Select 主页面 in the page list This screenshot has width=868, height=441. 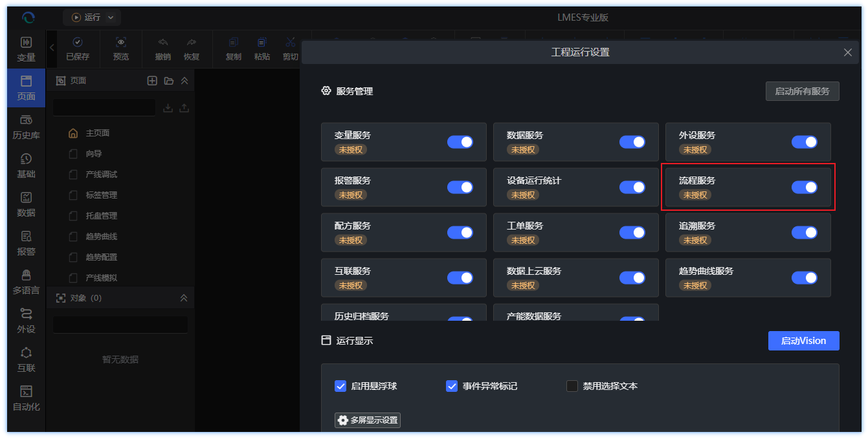click(97, 133)
